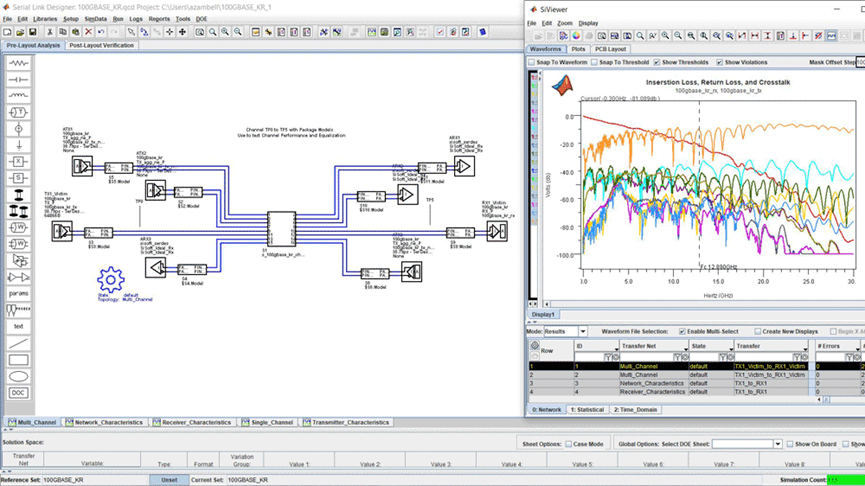Toggle the Snap To Waveform checkbox
Image resolution: width=865 pixels, height=486 pixels.
532,62
